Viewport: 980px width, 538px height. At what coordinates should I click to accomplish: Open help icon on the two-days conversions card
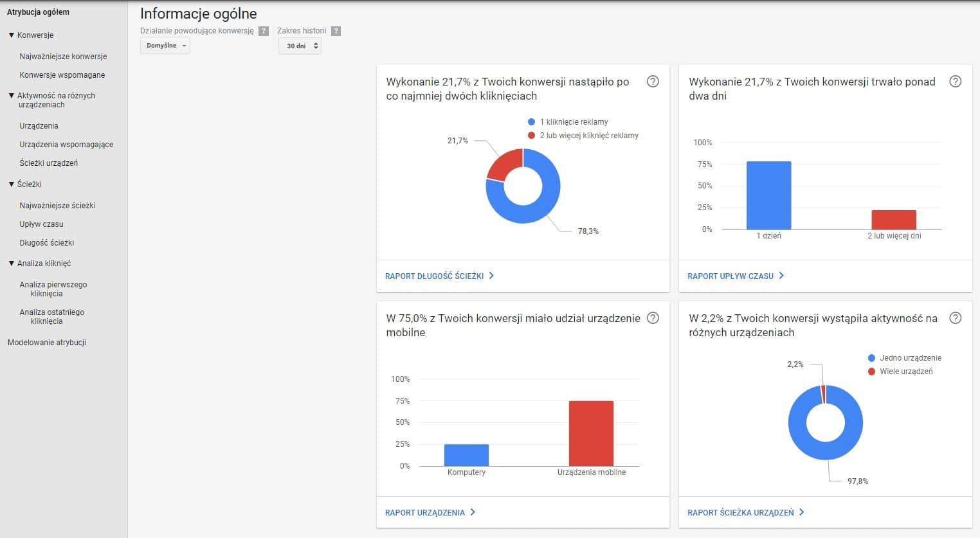pyautogui.click(x=956, y=82)
